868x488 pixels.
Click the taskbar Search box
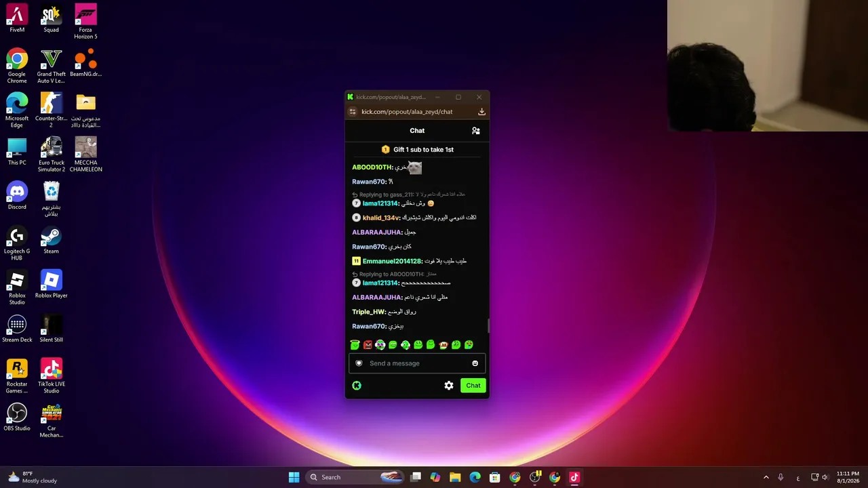(355, 477)
